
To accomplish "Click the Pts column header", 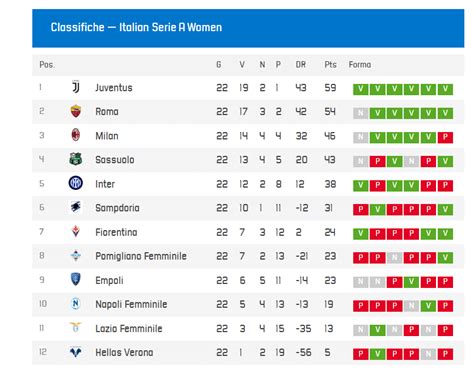I will [x=330, y=64].
